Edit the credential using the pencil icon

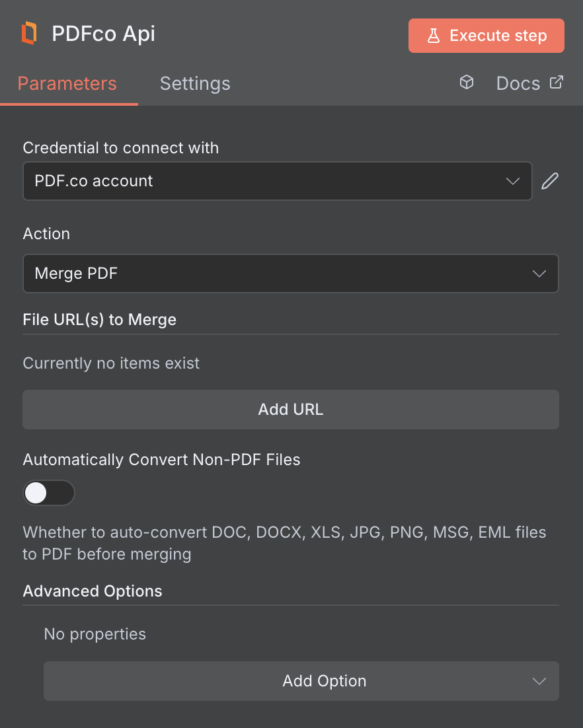(549, 180)
